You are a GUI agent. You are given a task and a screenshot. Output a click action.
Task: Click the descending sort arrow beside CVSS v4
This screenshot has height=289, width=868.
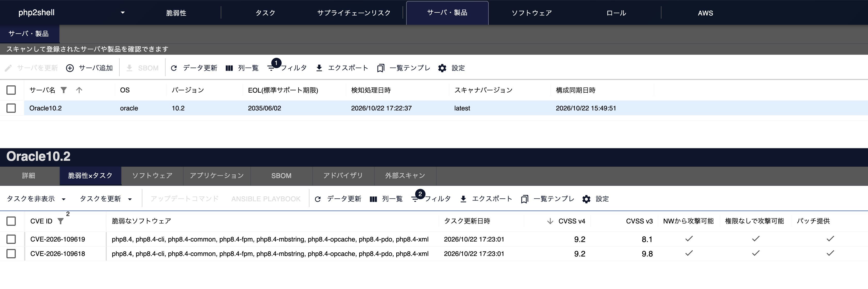(550, 221)
